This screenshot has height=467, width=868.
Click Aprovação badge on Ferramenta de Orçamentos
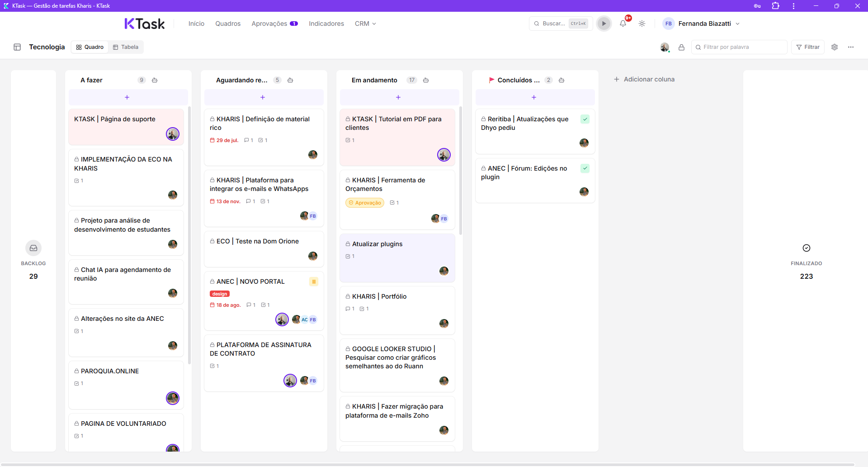tap(365, 203)
